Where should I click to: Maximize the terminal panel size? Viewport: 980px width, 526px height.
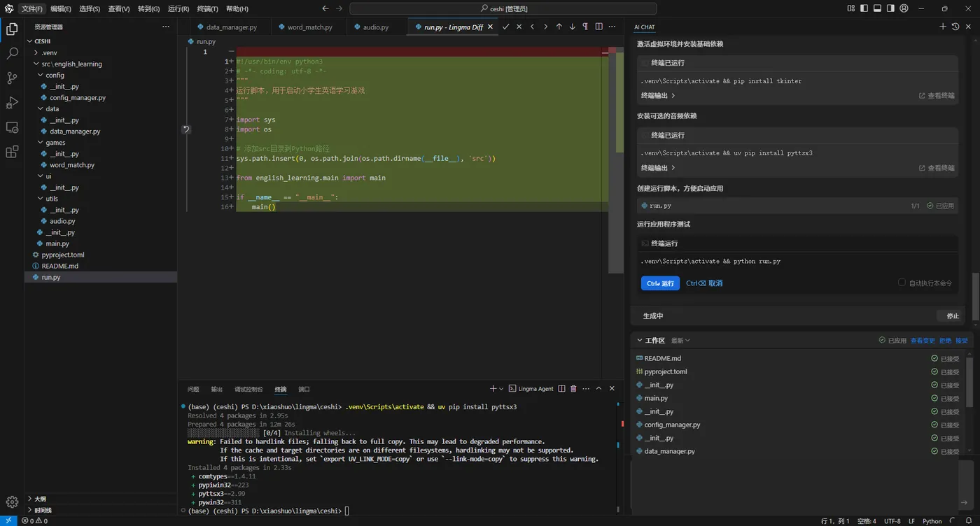(598, 389)
